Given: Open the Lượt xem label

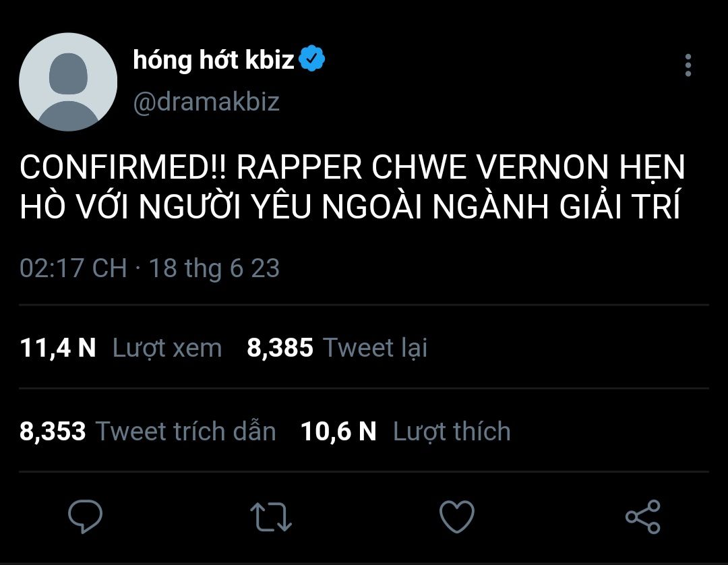Looking at the screenshot, I should click(166, 348).
